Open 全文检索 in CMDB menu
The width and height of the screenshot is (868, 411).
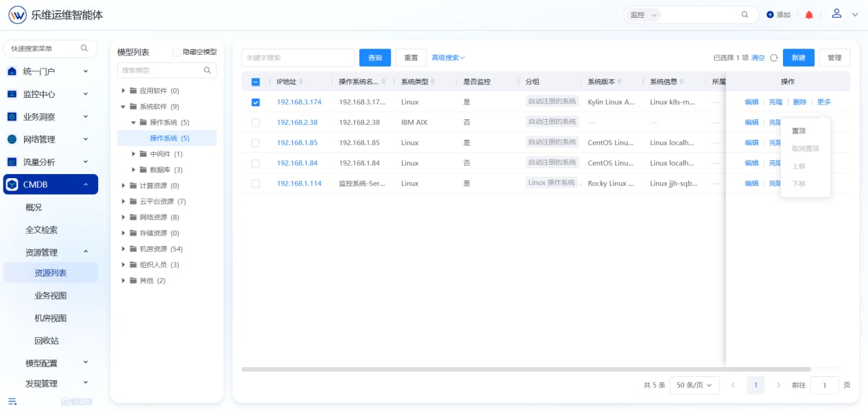tap(42, 230)
